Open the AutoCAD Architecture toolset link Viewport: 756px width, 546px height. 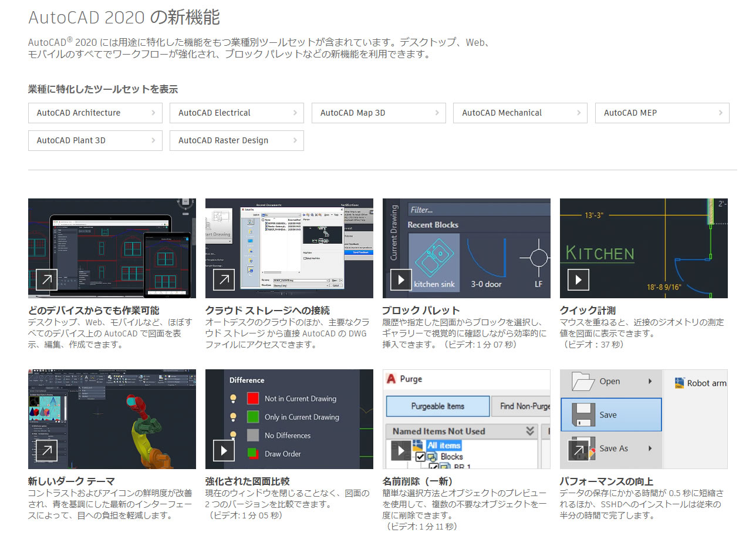(x=95, y=113)
